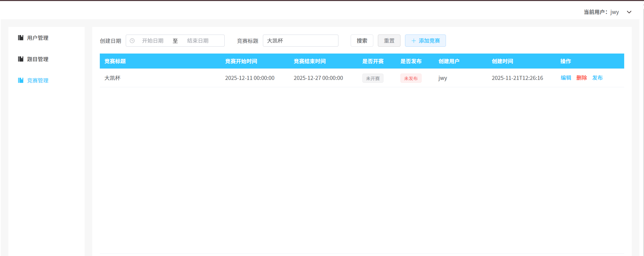Click the 大凯杯 title cell in table
This screenshot has width=644, height=256.
tap(112, 78)
